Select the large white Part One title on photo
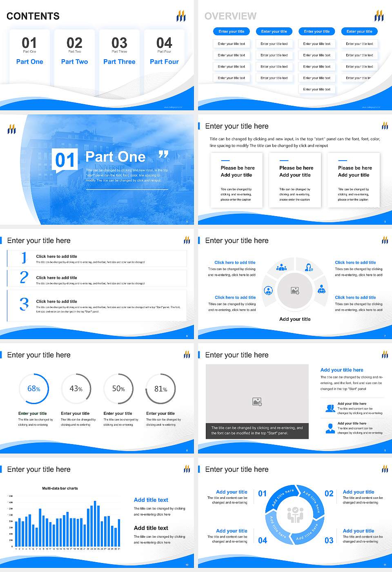This screenshot has width=392, height=572. (x=116, y=156)
